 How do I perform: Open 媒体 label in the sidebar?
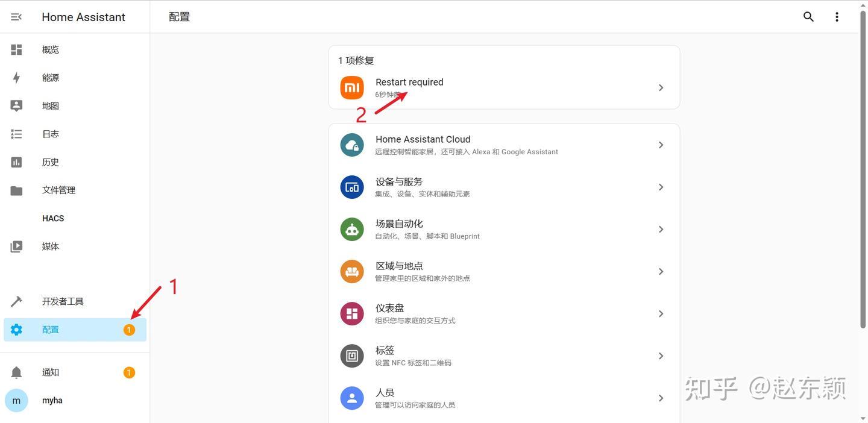[x=51, y=246]
